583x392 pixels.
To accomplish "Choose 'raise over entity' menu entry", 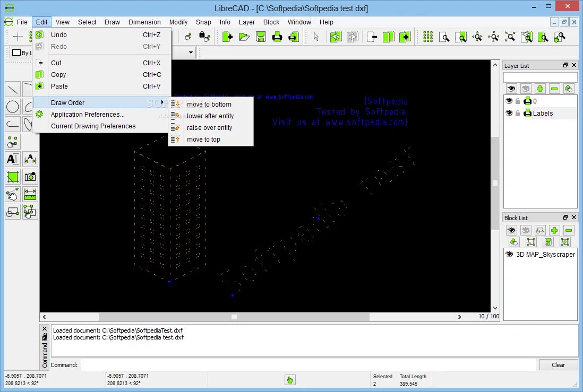I will click(211, 128).
